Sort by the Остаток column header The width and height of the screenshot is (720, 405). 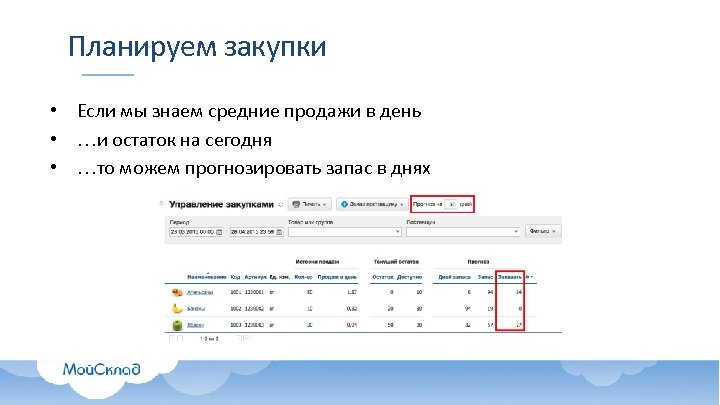pos(383,277)
